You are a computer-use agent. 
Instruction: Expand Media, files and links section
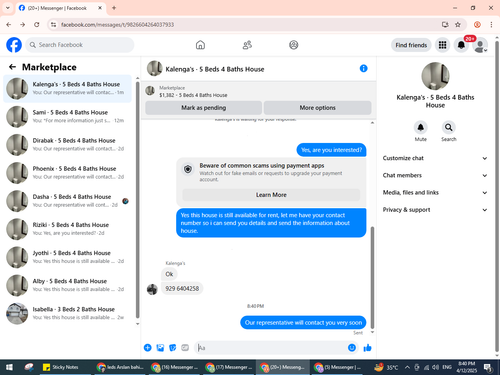pyautogui.click(x=435, y=193)
